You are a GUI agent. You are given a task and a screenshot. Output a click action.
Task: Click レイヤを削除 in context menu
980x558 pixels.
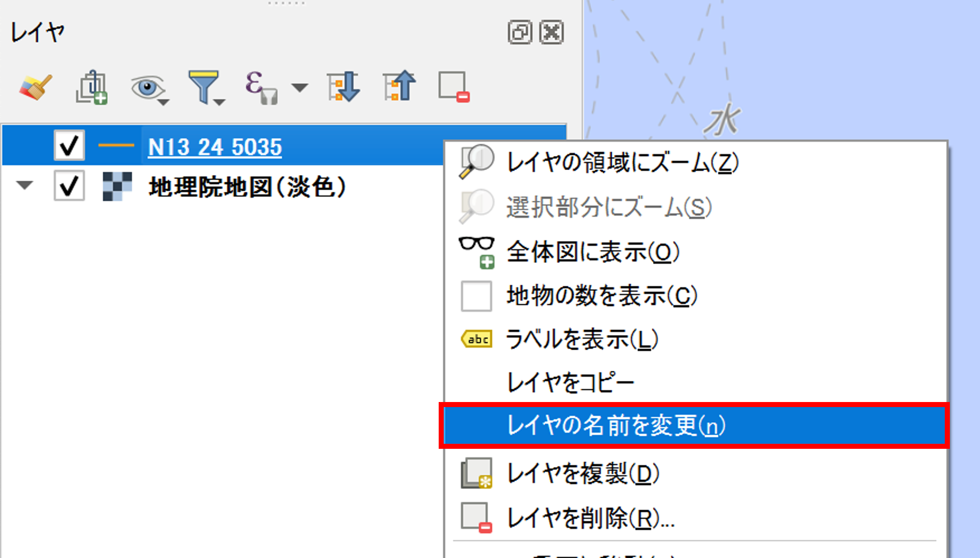click(590, 518)
